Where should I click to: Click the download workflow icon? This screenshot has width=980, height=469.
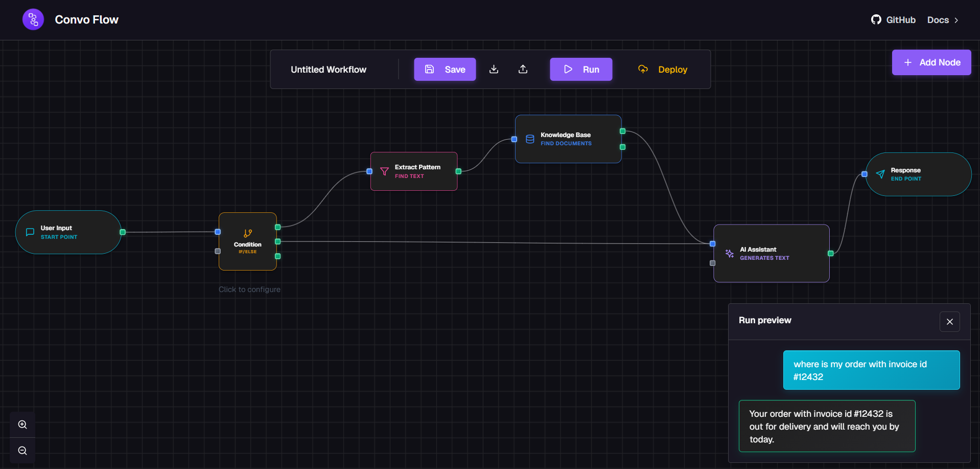494,69
